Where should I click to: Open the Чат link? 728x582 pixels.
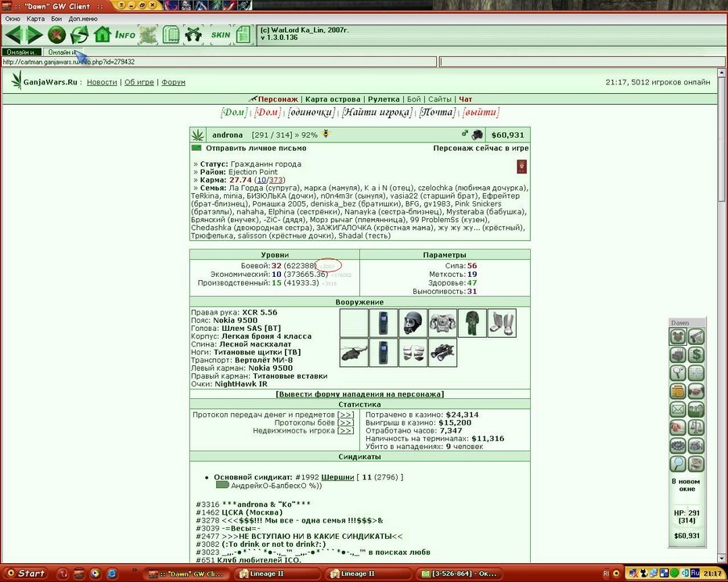(x=465, y=99)
